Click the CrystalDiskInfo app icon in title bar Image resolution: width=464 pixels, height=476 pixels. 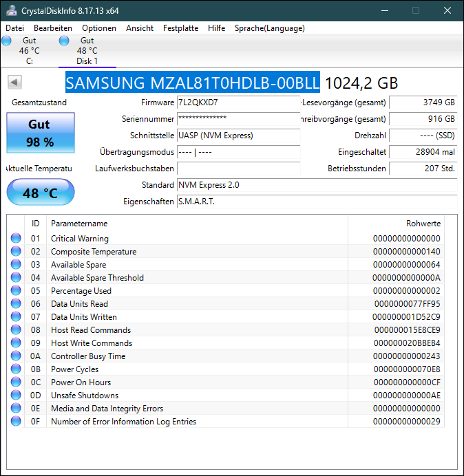pyautogui.click(x=12, y=10)
